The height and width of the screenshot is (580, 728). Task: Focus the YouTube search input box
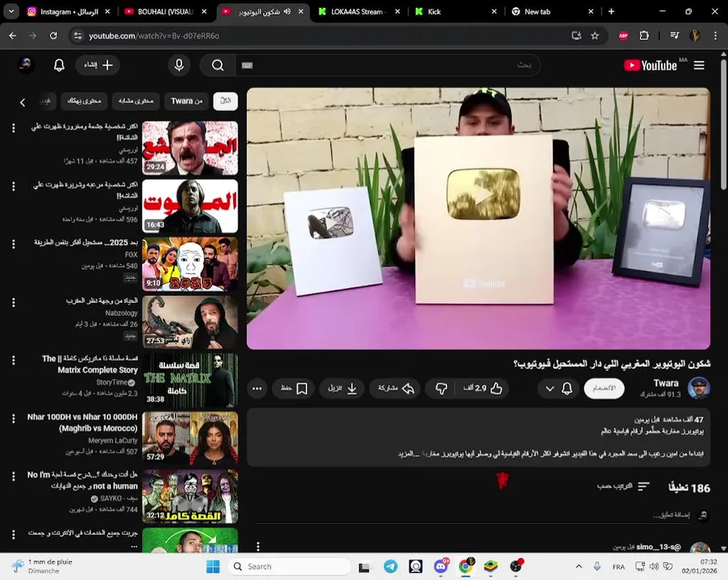point(388,65)
